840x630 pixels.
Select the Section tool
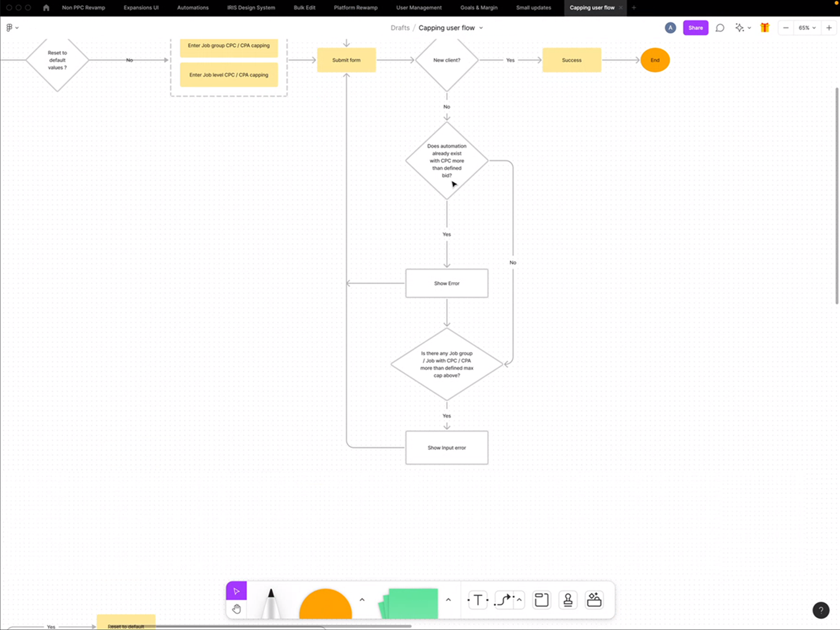pos(541,600)
